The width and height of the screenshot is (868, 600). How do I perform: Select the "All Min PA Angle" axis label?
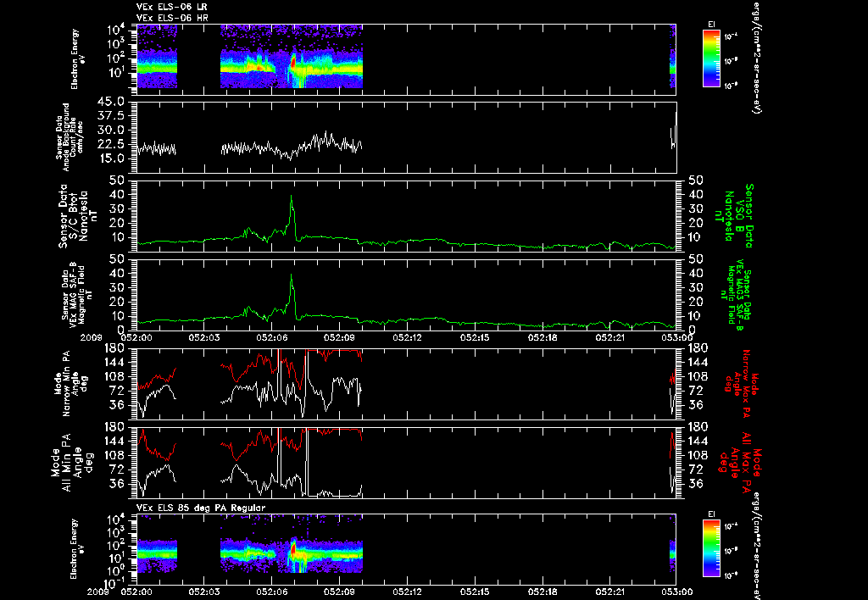tap(73, 462)
